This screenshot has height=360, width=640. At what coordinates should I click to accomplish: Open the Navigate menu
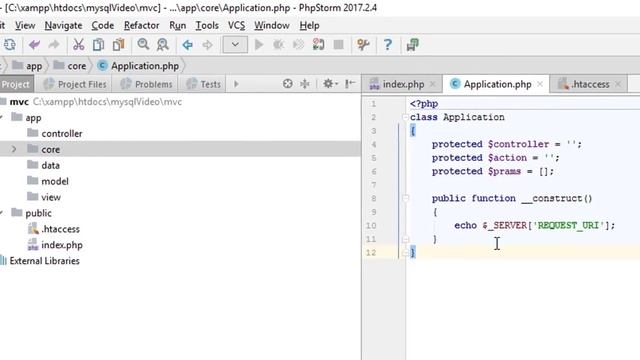tap(63, 26)
